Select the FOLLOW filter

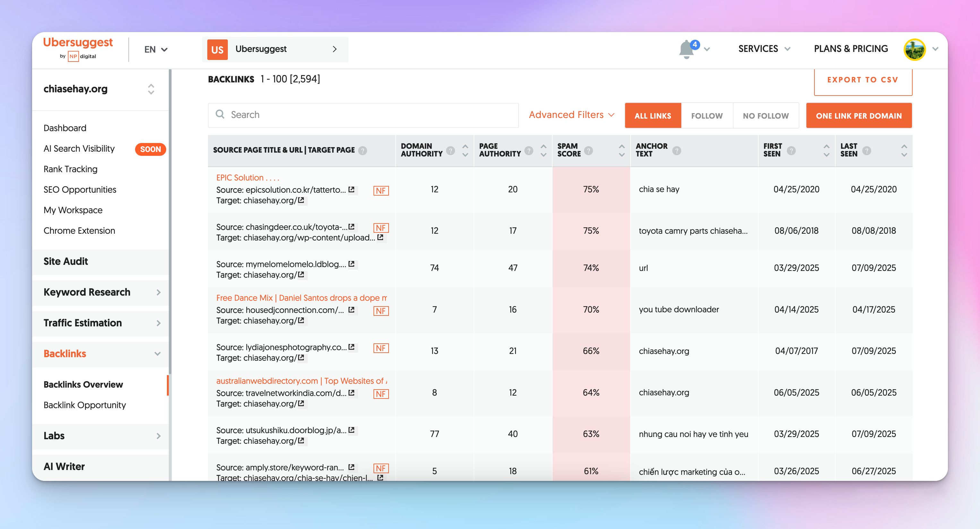pyautogui.click(x=707, y=115)
